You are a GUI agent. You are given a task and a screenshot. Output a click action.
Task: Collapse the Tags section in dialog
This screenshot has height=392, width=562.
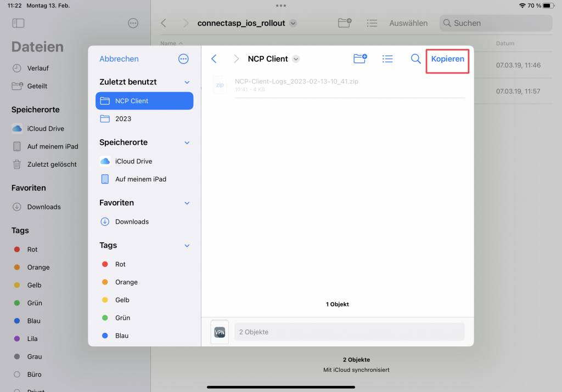pyautogui.click(x=187, y=246)
